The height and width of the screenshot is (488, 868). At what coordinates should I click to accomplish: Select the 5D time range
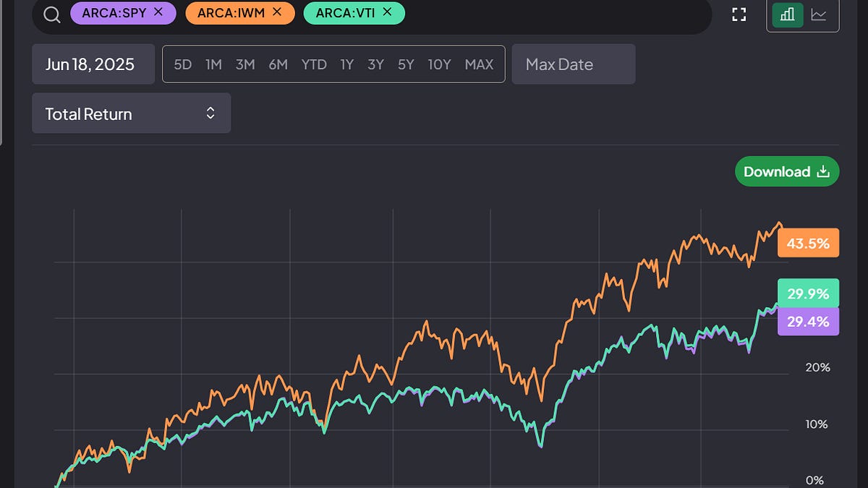point(183,64)
